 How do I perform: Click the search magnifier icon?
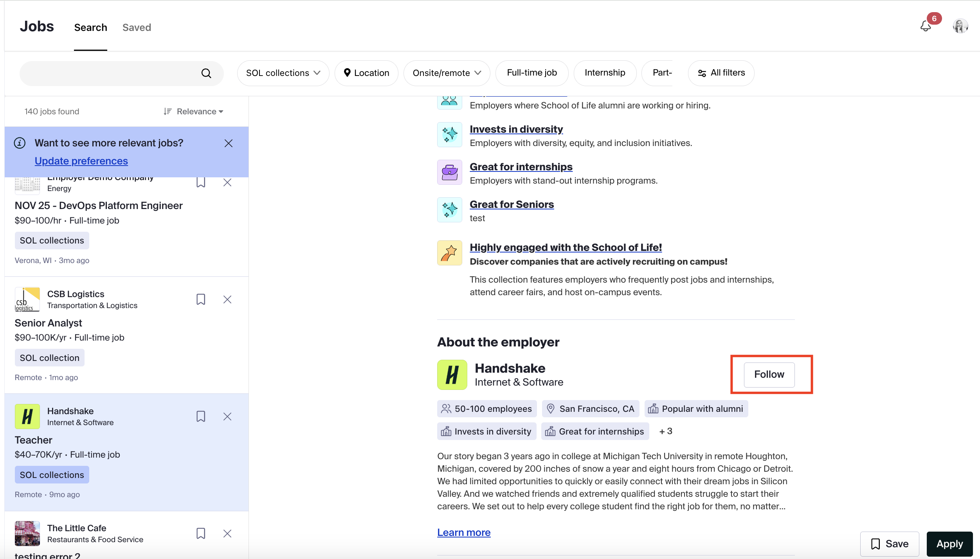(206, 73)
